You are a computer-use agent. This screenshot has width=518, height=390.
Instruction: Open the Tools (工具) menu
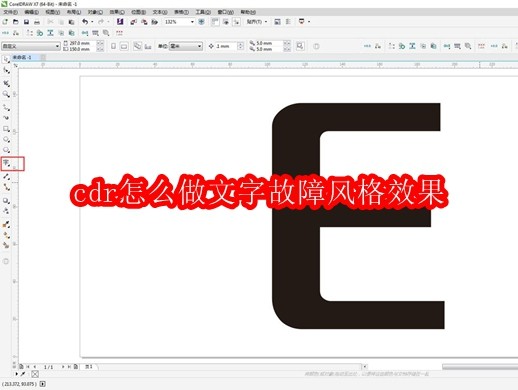tap(203, 12)
